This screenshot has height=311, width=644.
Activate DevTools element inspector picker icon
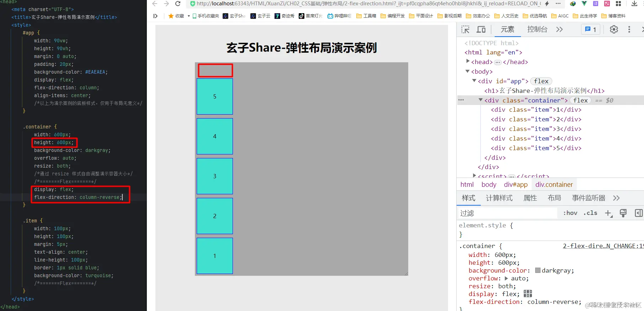coord(465,30)
